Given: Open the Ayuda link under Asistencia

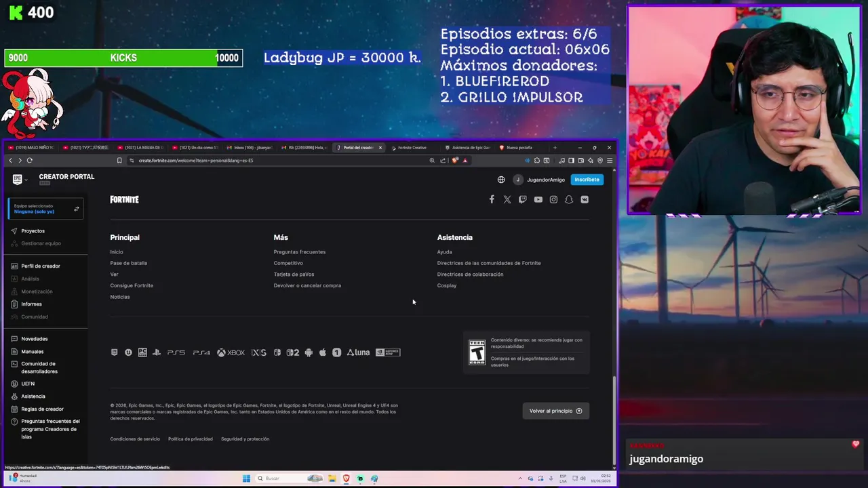Looking at the screenshot, I should click(x=444, y=252).
